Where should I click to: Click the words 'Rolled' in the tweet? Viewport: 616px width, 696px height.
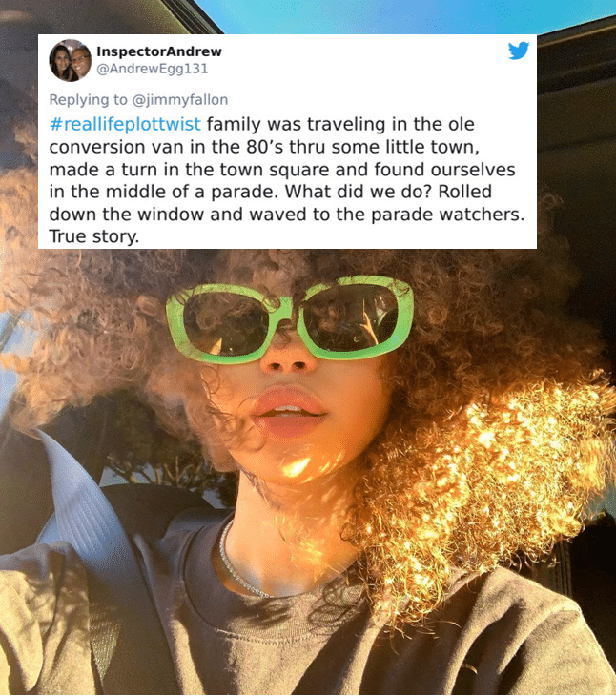click(x=465, y=192)
